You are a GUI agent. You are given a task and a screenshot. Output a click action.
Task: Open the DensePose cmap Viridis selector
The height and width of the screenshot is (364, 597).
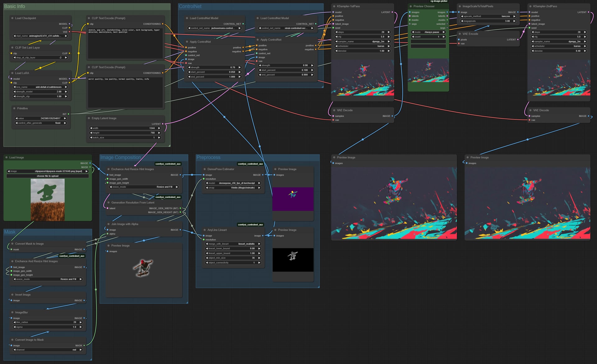pyautogui.click(x=233, y=188)
